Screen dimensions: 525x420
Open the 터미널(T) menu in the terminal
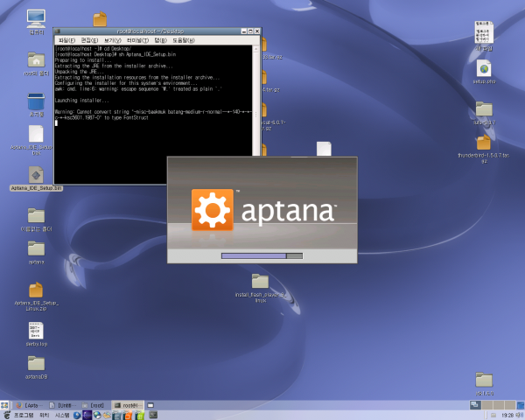[x=137, y=40]
